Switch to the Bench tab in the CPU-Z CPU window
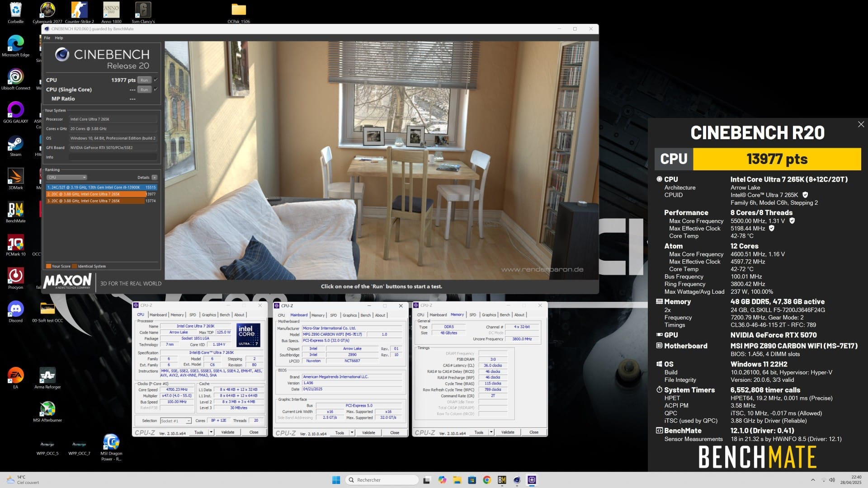 (x=225, y=315)
